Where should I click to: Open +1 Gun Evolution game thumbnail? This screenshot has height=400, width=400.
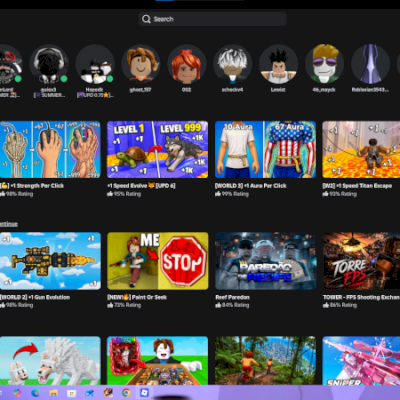coord(50,261)
